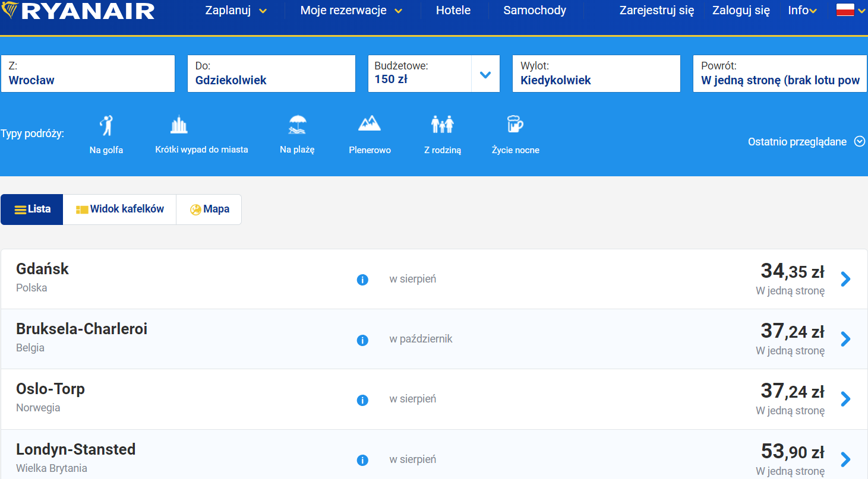Select the outdoor mountains trip icon
Screen dimensions: 868x479
(370, 124)
